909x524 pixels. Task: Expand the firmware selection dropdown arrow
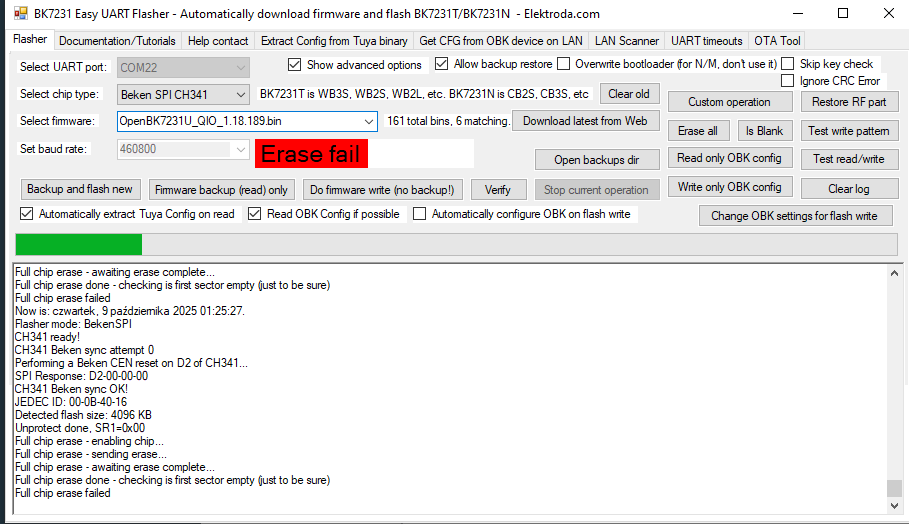pyautogui.click(x=369, y=121)
